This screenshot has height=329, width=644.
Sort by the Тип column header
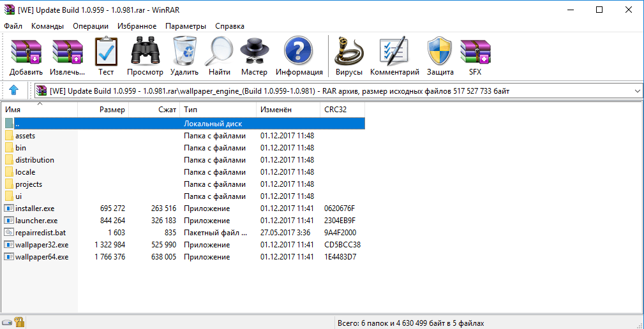218,110
